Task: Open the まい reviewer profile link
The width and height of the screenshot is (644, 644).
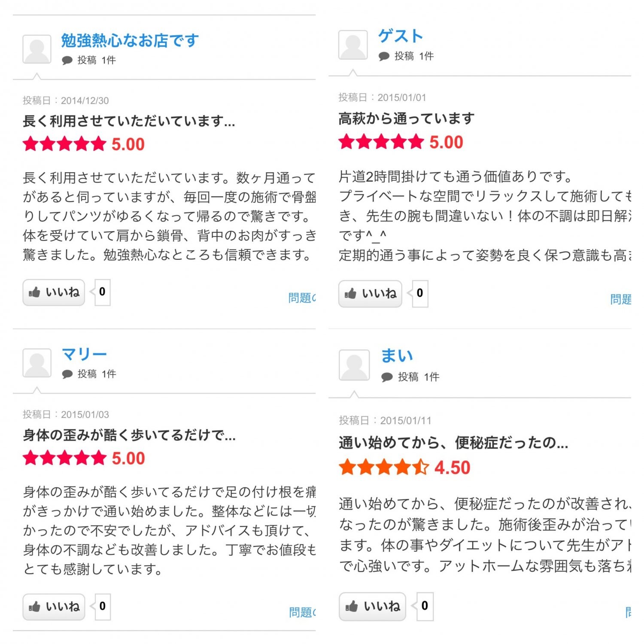Action: coord(397,356)
